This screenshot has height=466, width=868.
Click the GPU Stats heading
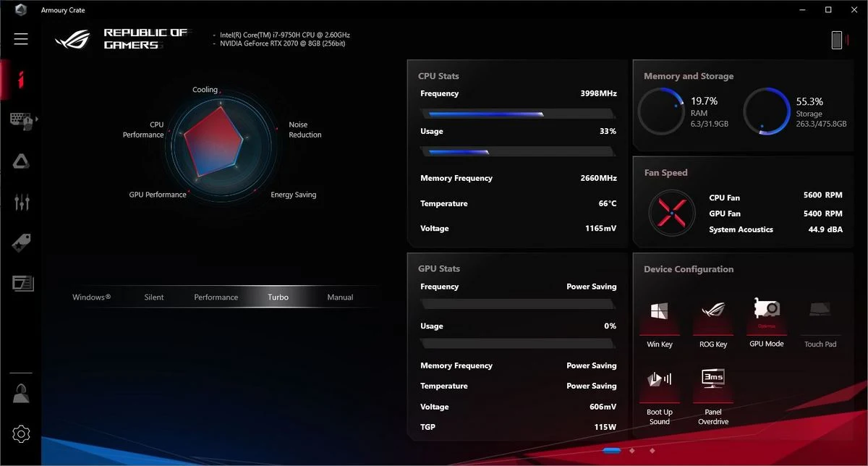(x=439, y=268)
